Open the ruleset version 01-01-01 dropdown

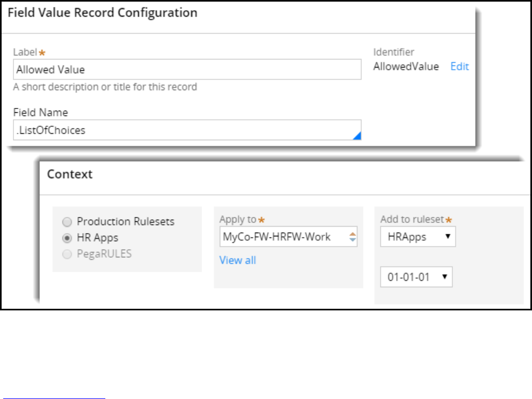click(x=416, y=277)
